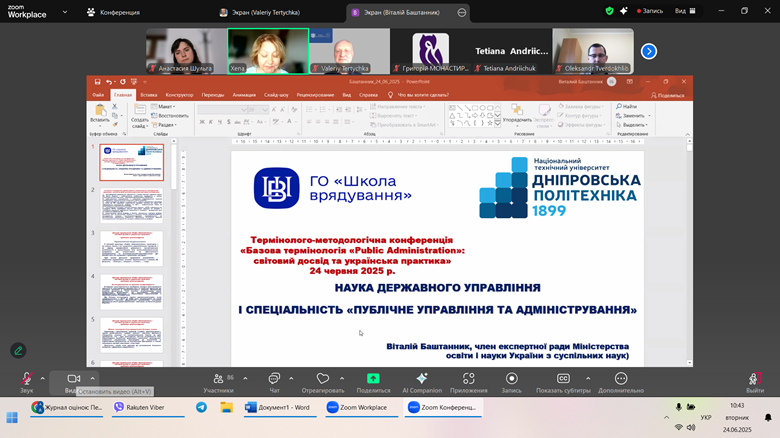Open the Анимация ribbon tab
Screen dimensions: 780x438
click(x=244, y=95)
